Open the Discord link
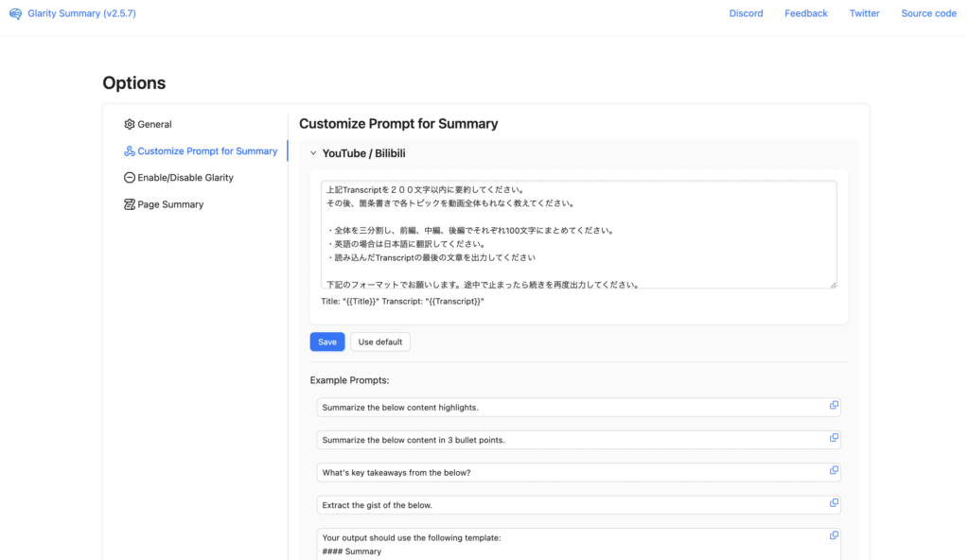The height and width of the screenshot is (560, 969). [746, 13]
